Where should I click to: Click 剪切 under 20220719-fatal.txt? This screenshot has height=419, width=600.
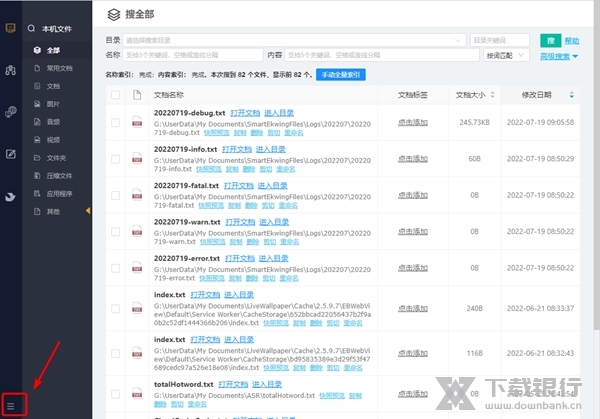coord(268,205)
